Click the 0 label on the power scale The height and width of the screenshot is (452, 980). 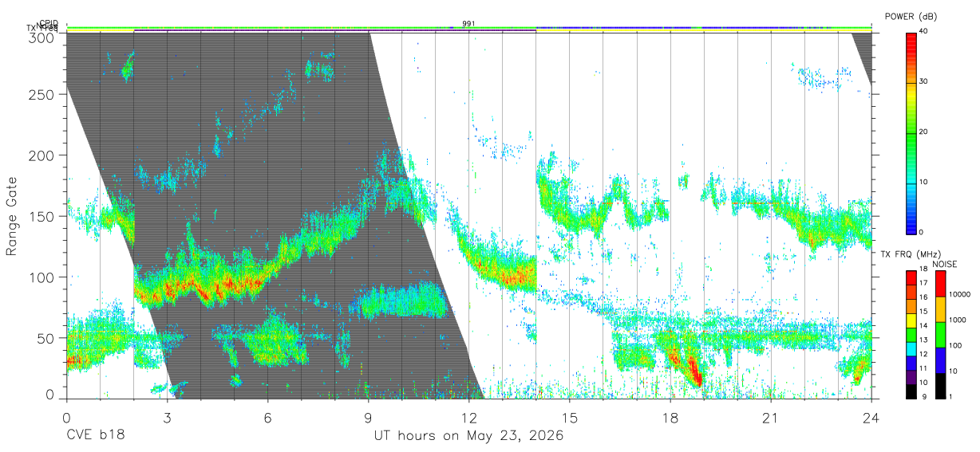(922, 232)
